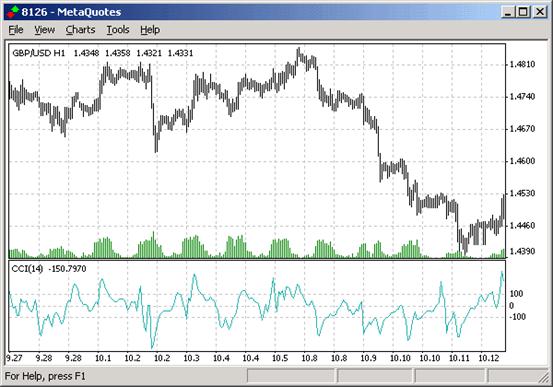Viewport: 553px width, 387px height.
Task: Click the 1.4670 price axis label
Action: pyautogui.click(x=522, y=129)
